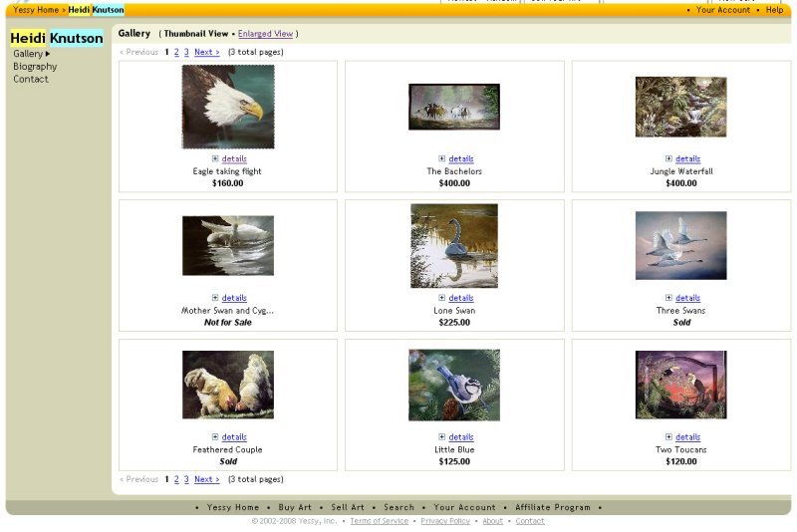Open details link for The Bachelors
Screen dimensions: 797x532
(x=461, y=159)
